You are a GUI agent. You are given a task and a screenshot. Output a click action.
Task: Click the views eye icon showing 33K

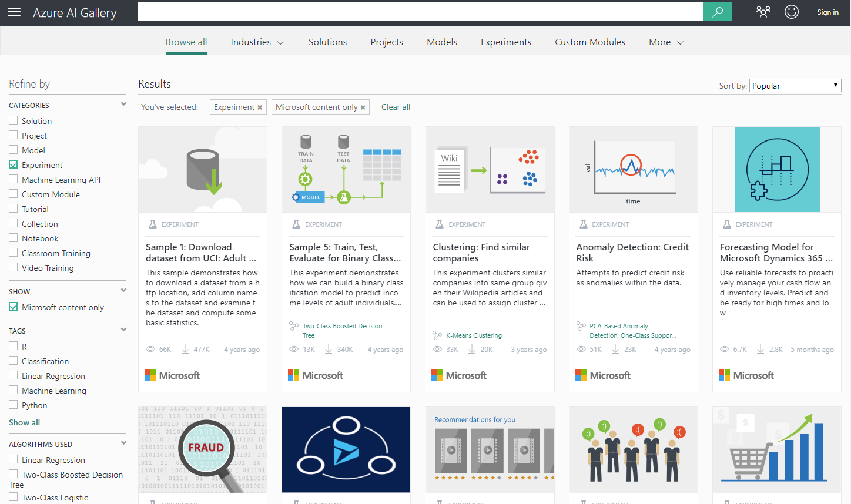(437, 349)
